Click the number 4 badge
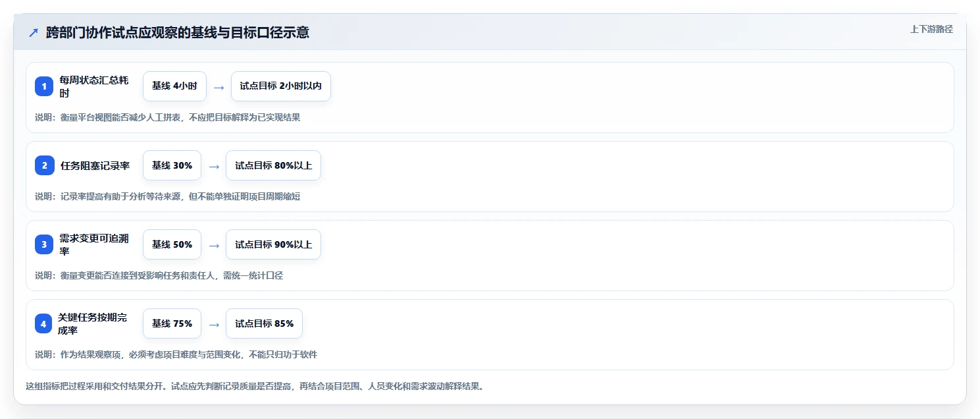This screenshot has height=419, width=980. point(44,323)
